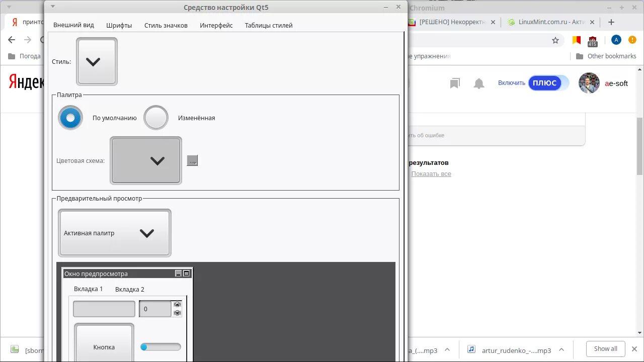Image resolution: width=644 pixels, height=362 pixels.
Task: Bookmark the page using the star icon
Action: [x=555, y=39]
